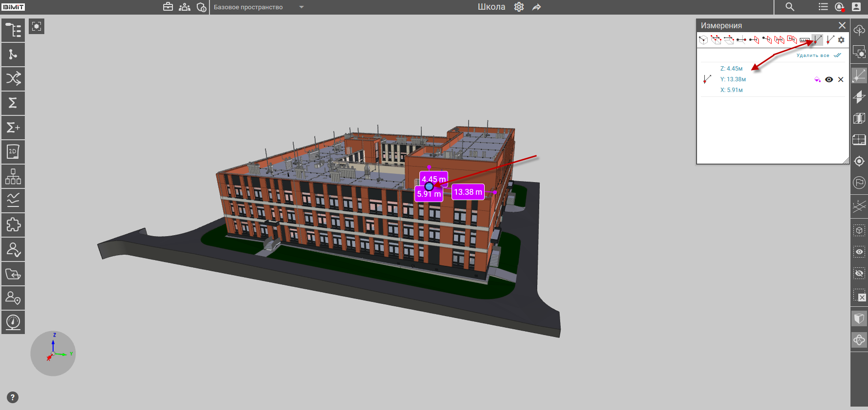
Task: Click the Школа project title
Action: click(x=491, y=7)
